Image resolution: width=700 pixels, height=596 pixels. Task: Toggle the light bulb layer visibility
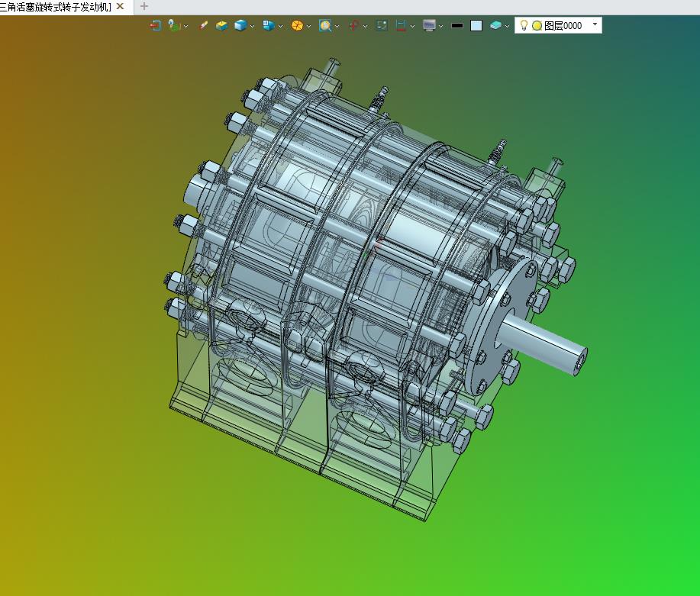click(x=524, y=25)
